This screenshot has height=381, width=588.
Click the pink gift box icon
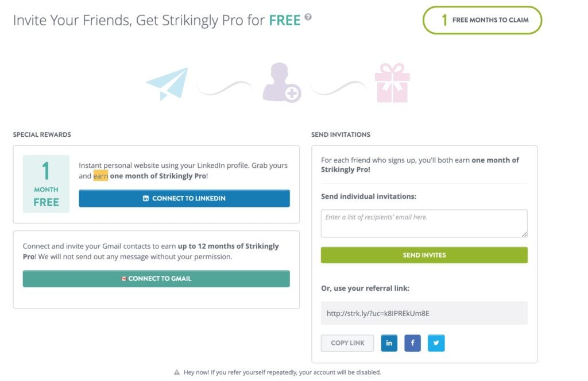pos(392,83)
